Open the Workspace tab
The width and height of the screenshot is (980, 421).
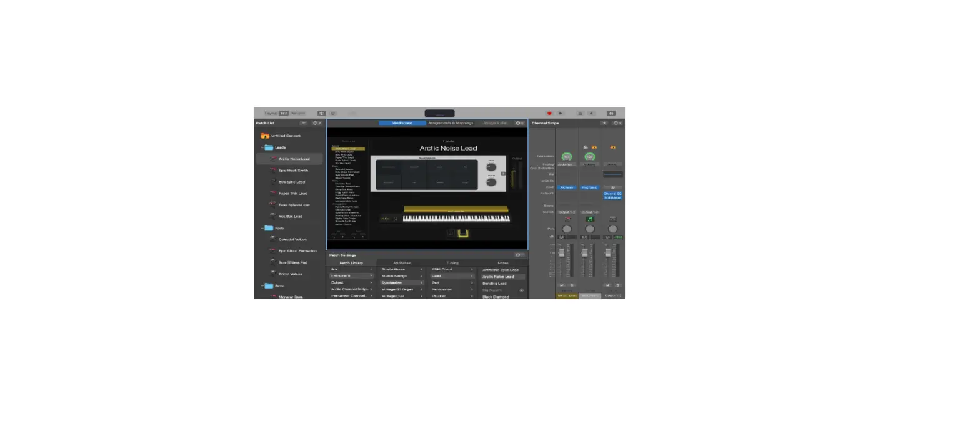click(402, 123)
